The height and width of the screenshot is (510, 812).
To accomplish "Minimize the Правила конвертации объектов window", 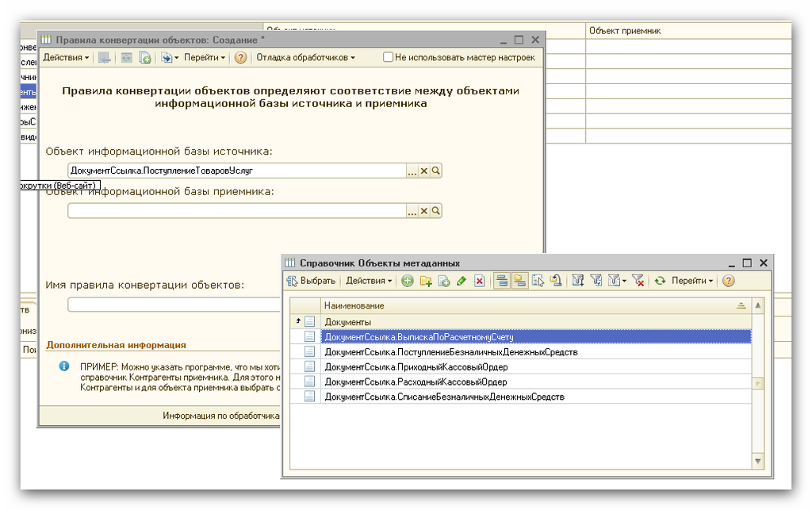I will [504, 40].
